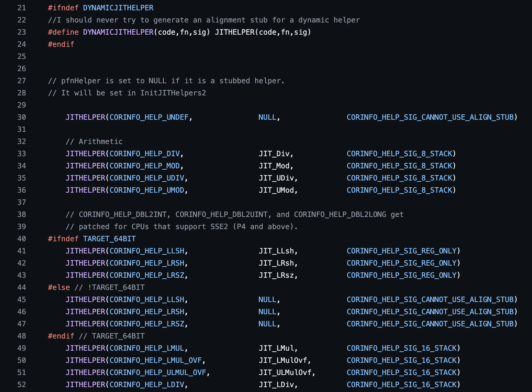Click CORINFO_HELP_MOD in the code
Image resolution: width=532 pixels, height=392 pixels.
144,166
